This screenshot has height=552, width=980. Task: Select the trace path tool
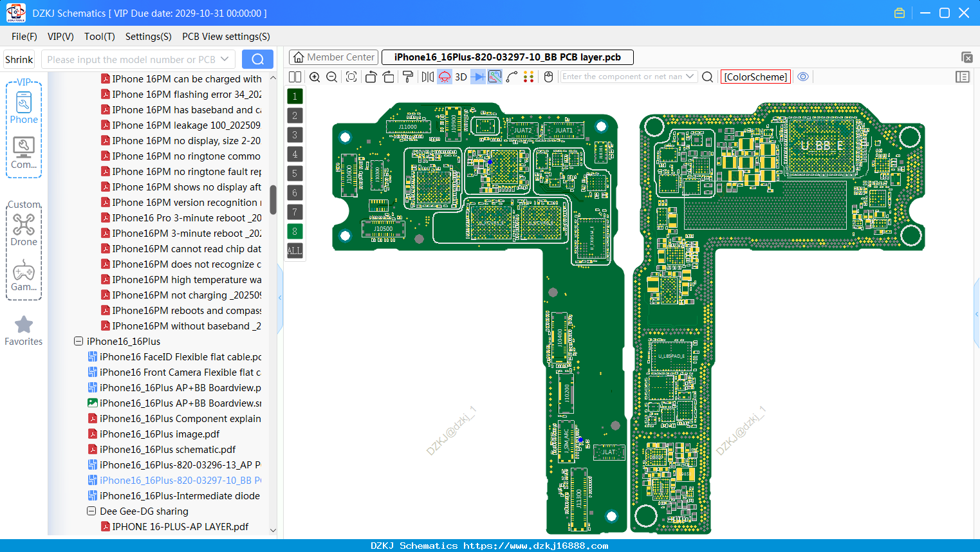click(512, 77)
